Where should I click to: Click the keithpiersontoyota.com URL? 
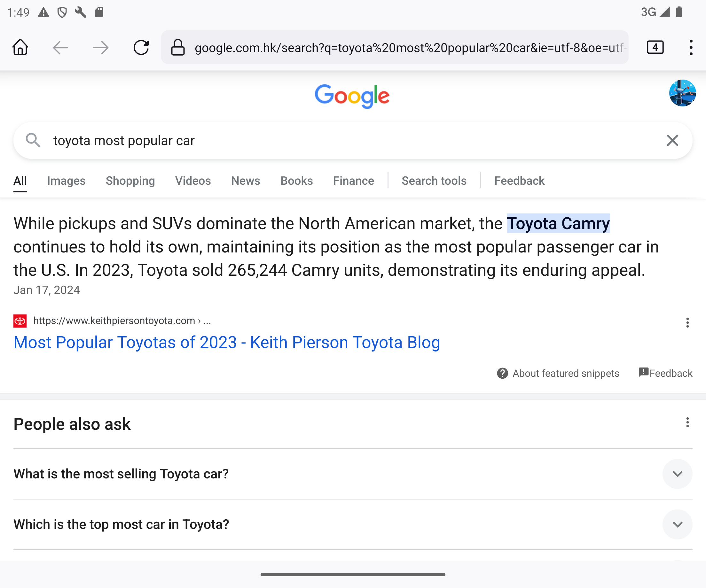click(122, 321)
